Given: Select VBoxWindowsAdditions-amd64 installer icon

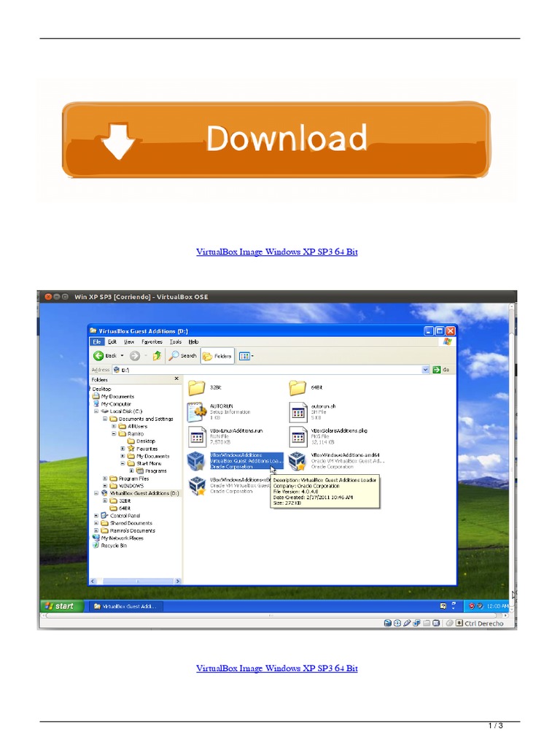Looking at the screenshot, I should [297, 461].
